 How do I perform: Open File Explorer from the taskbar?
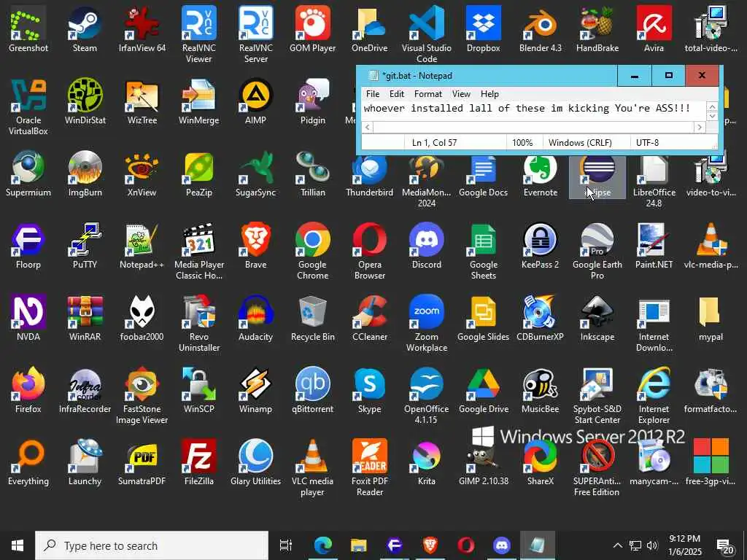coord(358,545)
